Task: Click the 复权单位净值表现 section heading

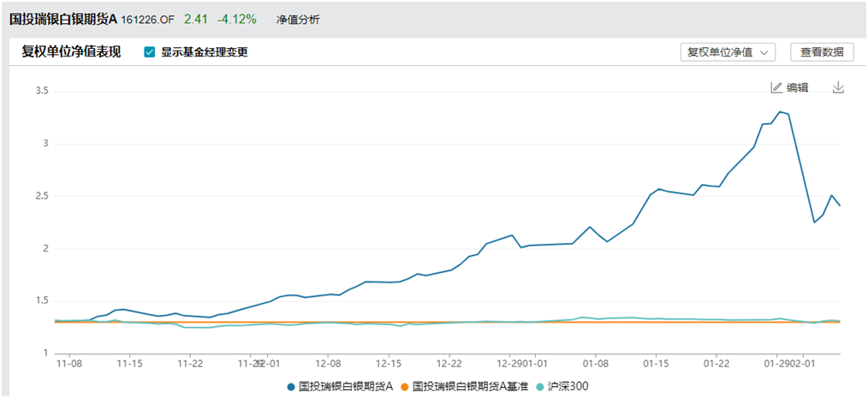Action: coord(71,52)
